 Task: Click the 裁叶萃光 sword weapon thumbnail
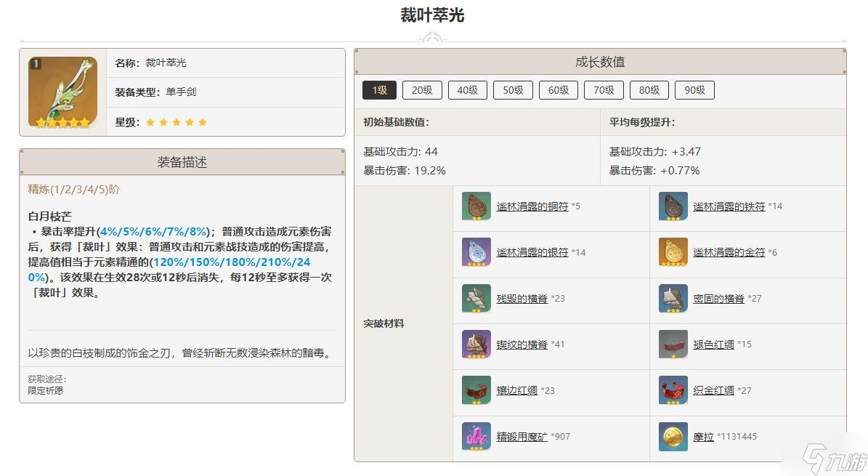coord(62,92)
